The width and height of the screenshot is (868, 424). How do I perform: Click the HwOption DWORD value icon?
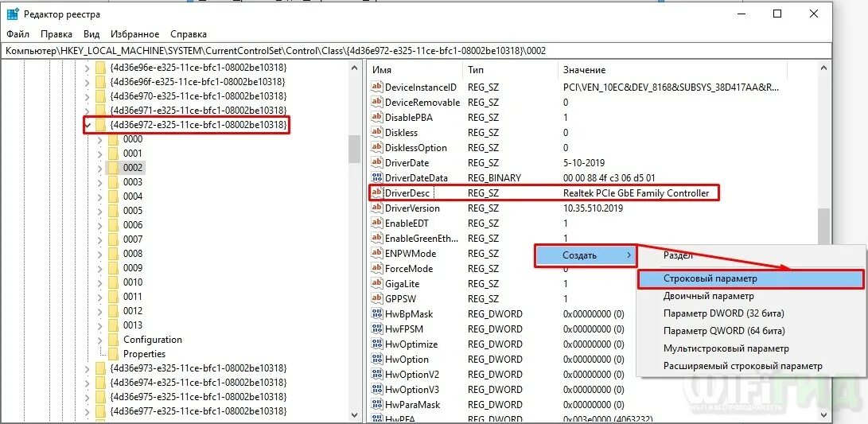377,360
